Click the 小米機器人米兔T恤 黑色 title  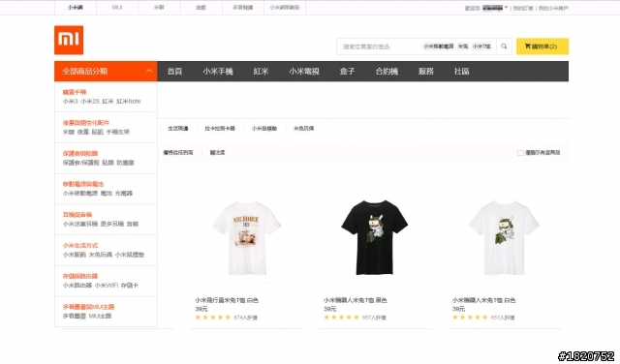coord(356,300)
